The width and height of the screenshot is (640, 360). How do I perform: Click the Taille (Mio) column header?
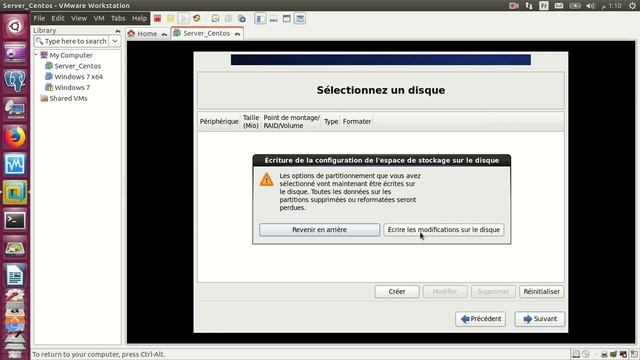tap(251, 122)
